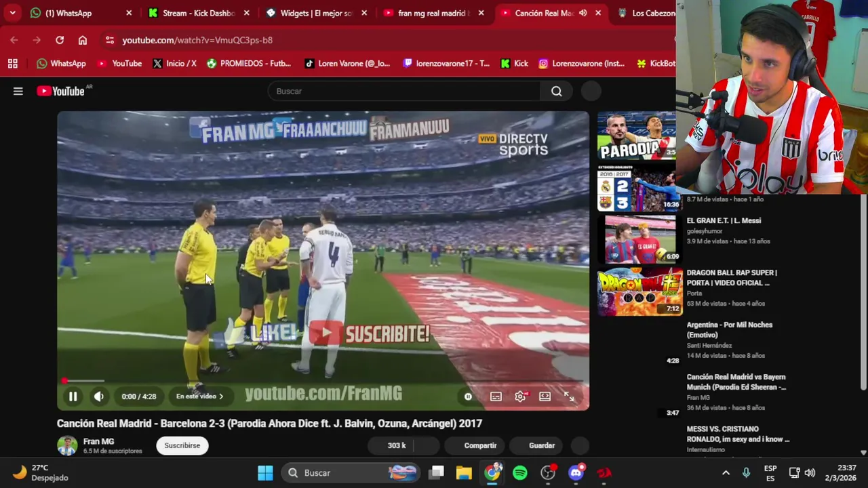Toggle autoplay switch in player
Viewport: 868px width, 488px height.
(x=468, y=396)
